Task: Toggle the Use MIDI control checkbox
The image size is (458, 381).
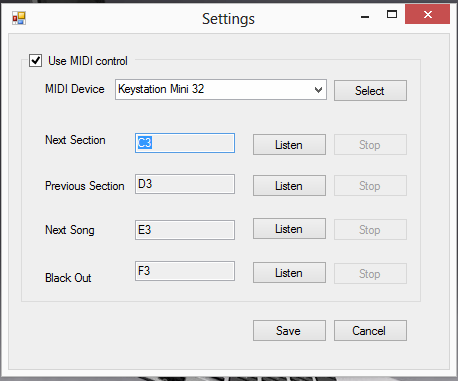Action: (35, 61)
